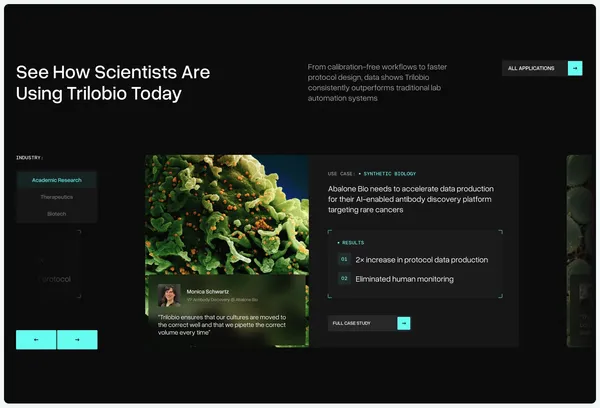Image resolution: width=600 pixels, height=408 pixels.
Task: Click Monica Schwartz's avatar photo
Action: (169, 295)
